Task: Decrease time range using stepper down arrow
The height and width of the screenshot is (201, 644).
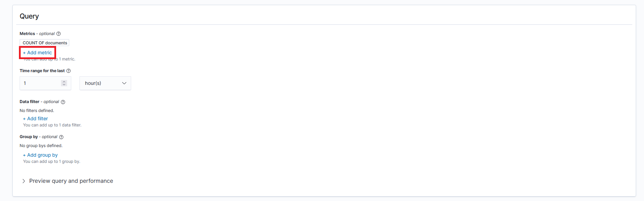Action: (64, 85)
